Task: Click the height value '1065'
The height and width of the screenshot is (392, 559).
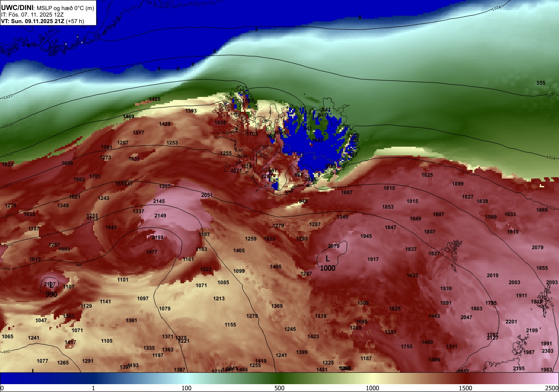Action: (7, 337)
